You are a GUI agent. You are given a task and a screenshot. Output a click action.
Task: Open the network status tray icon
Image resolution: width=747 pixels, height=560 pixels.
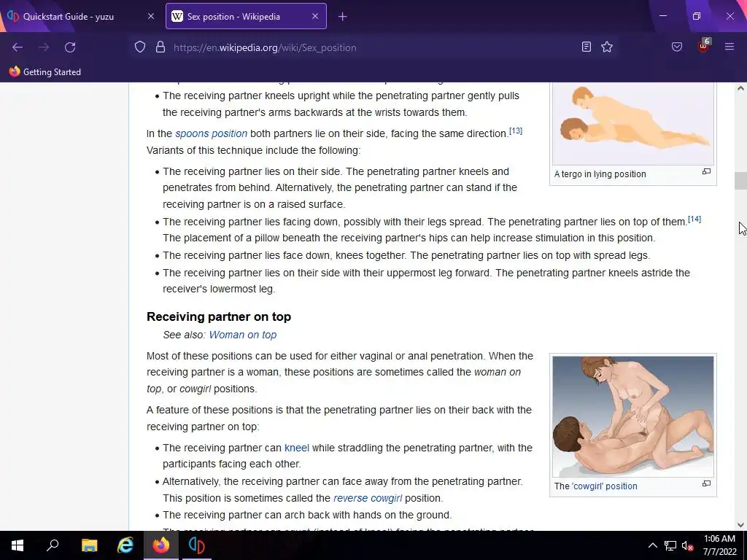pyautogui.click(x=670, y=545)
